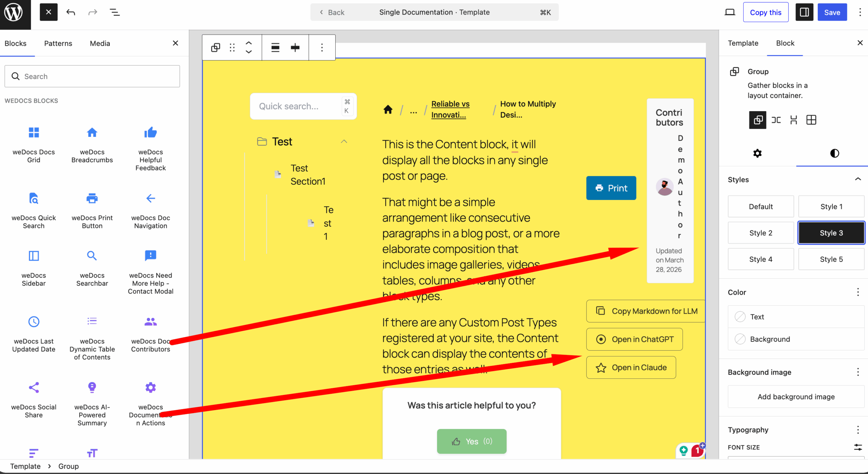Click the Copy this button

click(x=765, y=13)
